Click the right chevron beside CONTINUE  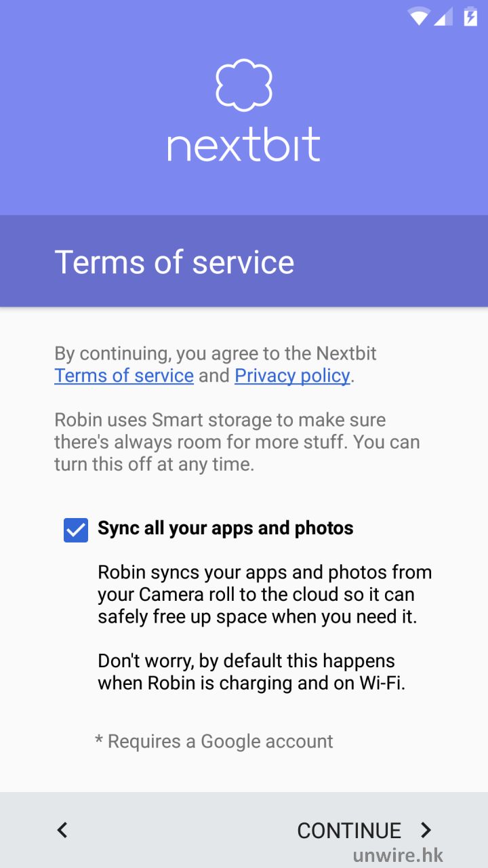coord(426,830)
